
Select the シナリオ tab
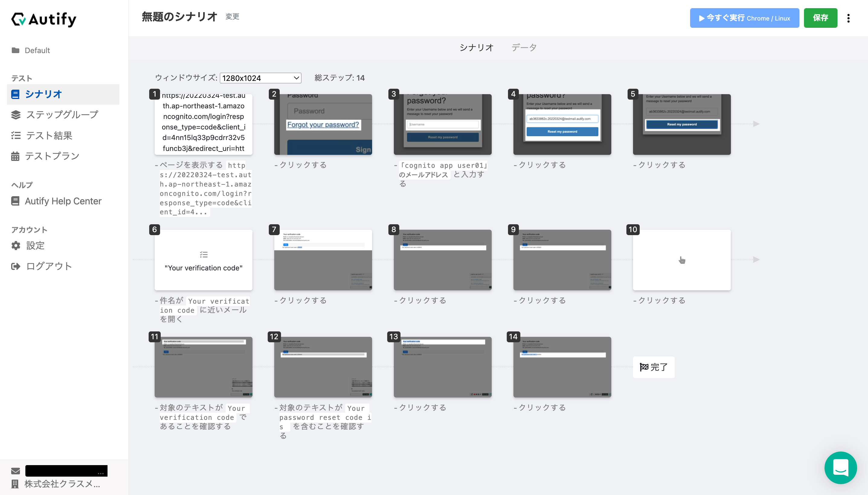[x=476, y=48]
